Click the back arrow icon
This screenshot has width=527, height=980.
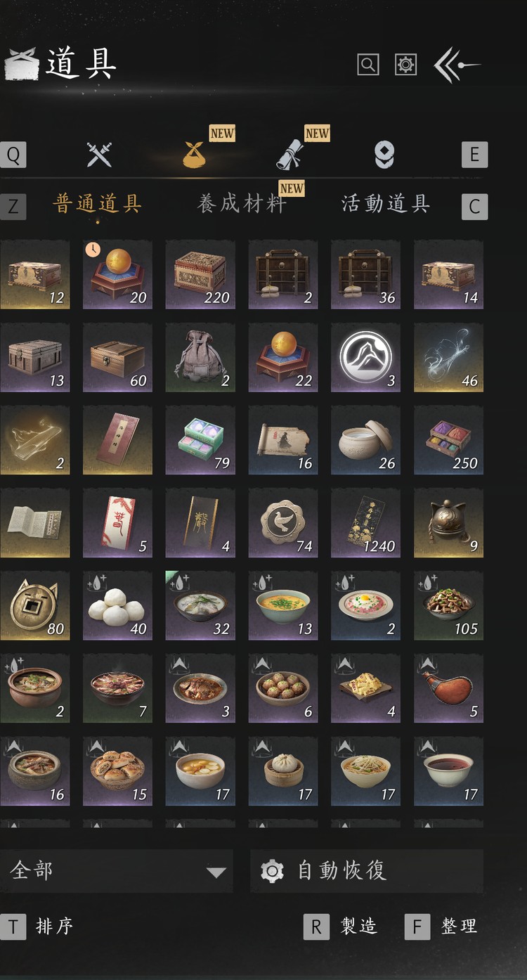click(x=457, y=65)
